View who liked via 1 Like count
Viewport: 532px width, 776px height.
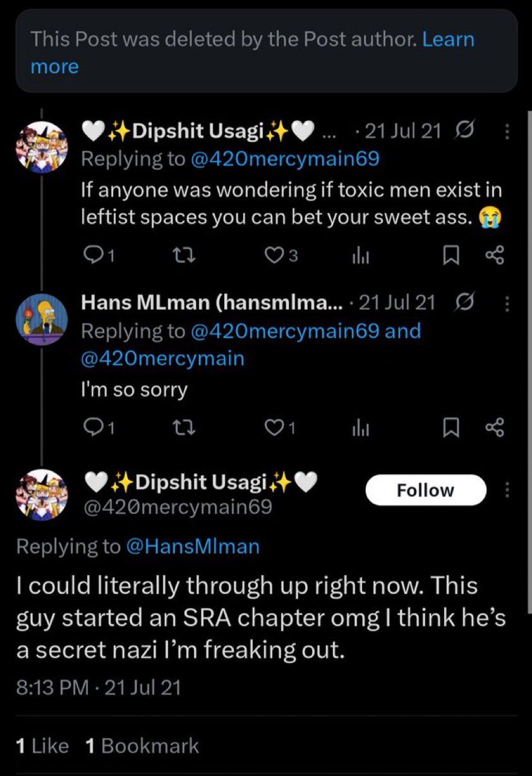click(x=41, y=745)
